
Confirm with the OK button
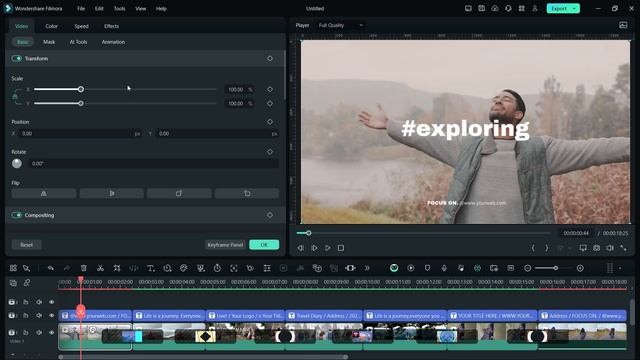[264, 245]
